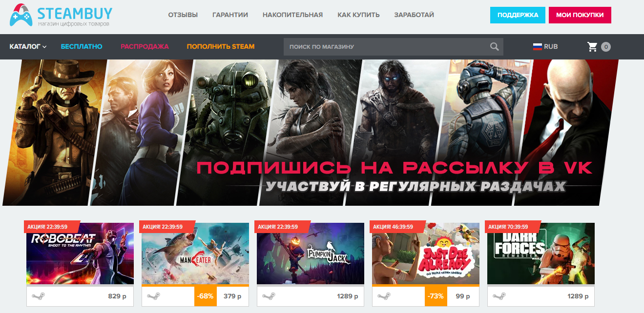Viewport: 644px width, 313px height.
Task: Select the БЕСПЛАТНО navigation link
Action: coord(82,47)
